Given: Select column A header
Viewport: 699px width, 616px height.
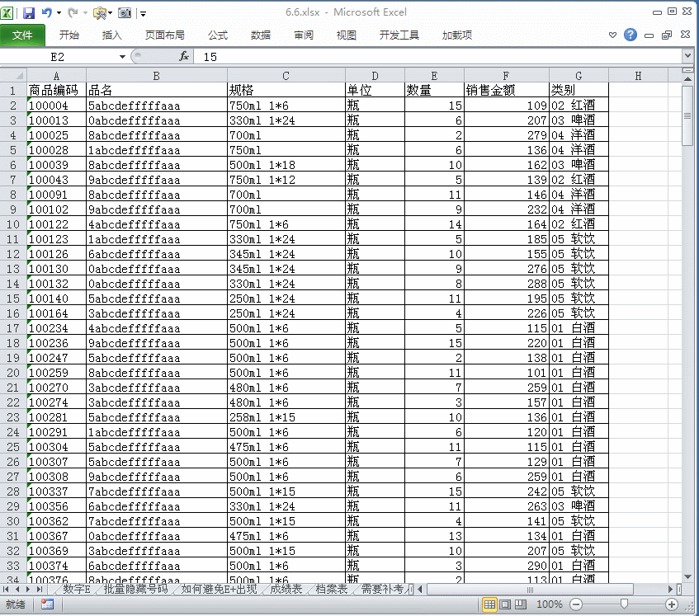Looking at the screenshot, I should tap(56, 76).
